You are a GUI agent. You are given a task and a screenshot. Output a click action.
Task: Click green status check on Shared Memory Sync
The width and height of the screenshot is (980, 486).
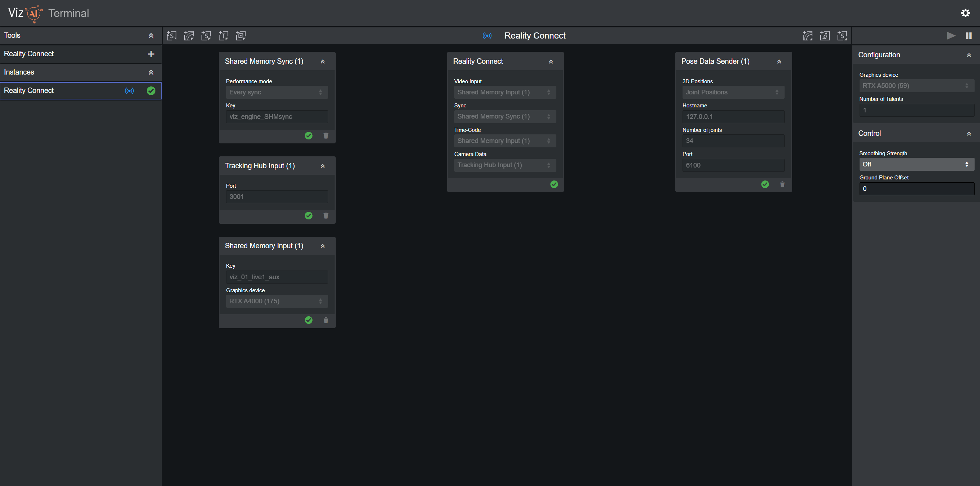coord(309,136)
